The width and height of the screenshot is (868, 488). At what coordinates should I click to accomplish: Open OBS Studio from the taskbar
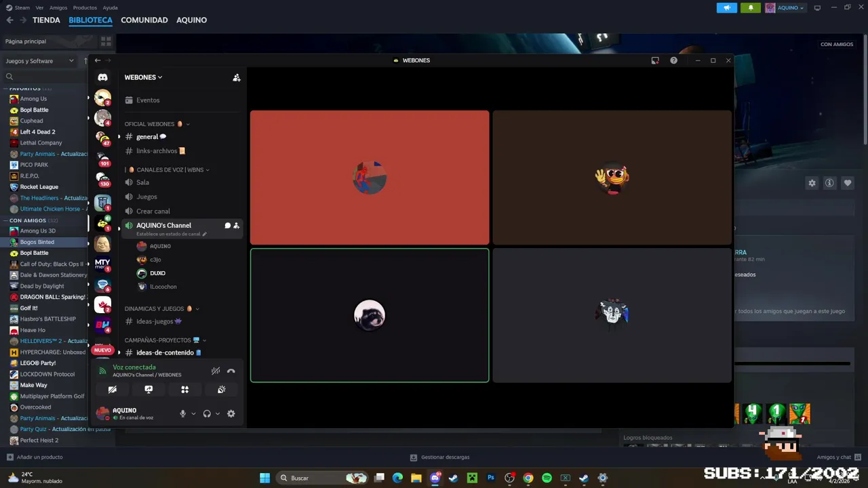click(x=509, y=478)
